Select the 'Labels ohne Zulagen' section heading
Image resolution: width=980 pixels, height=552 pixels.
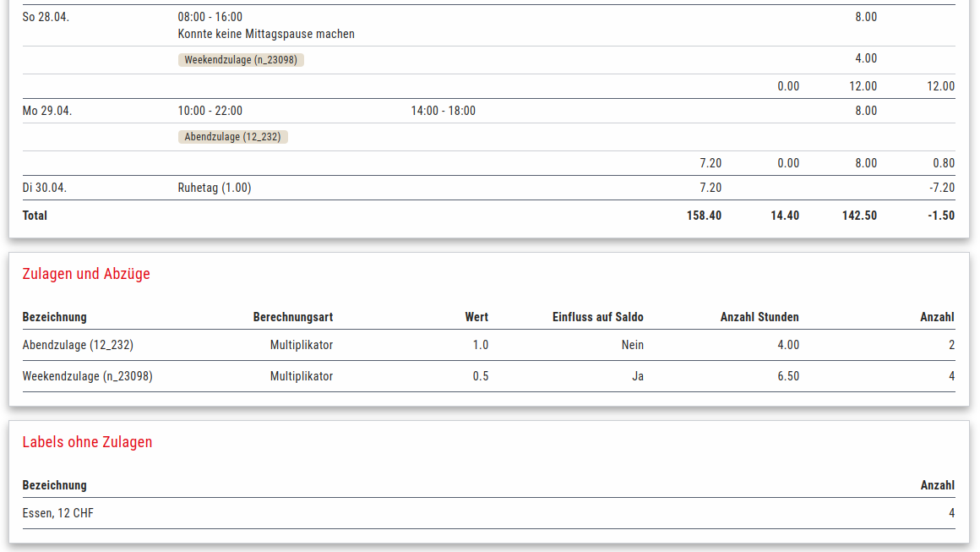(87, 442)
